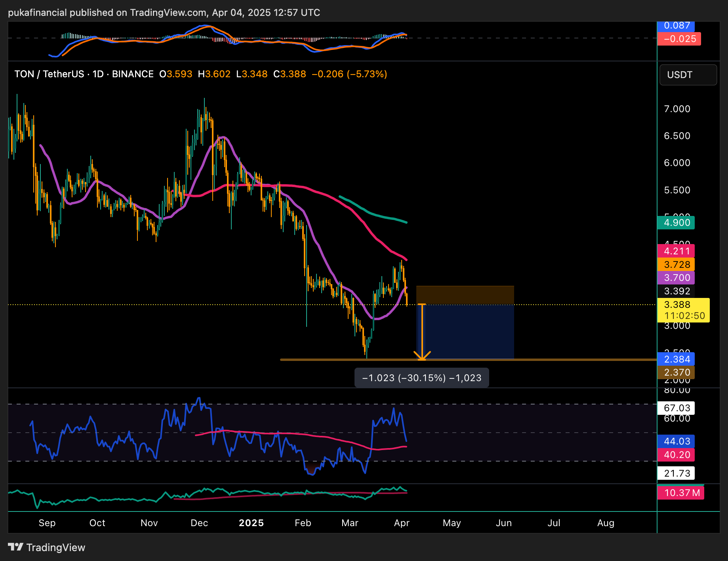Select the brown stop-loss zone rectangle
This screenshot has width=728, height=561.
pyautogui.click(x=465, y=295)
